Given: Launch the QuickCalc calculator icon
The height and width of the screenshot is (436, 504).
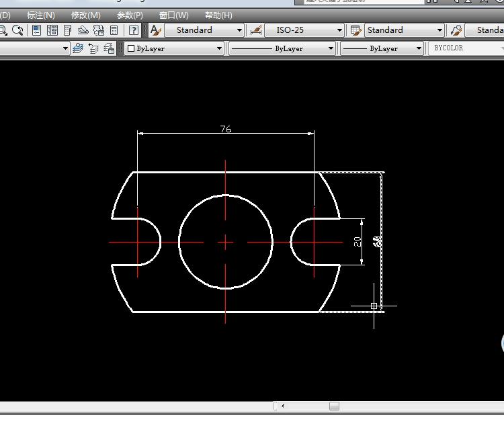Looking at the screenshot, I should pos(114,30).
